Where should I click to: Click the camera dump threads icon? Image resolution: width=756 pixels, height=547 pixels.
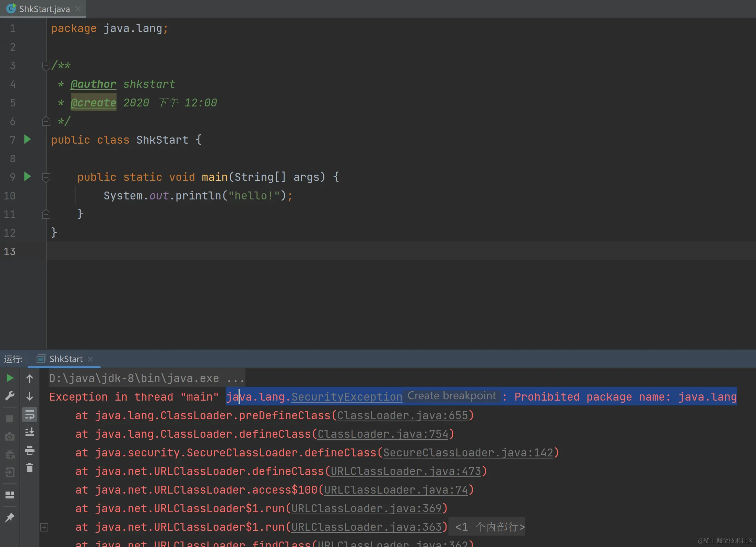pos(10,437)
